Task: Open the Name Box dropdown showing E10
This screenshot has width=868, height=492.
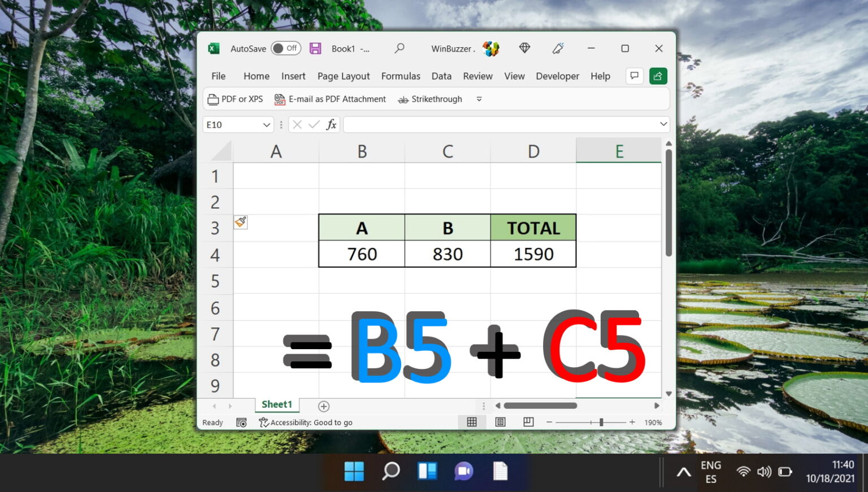Action: coord(266,124)
